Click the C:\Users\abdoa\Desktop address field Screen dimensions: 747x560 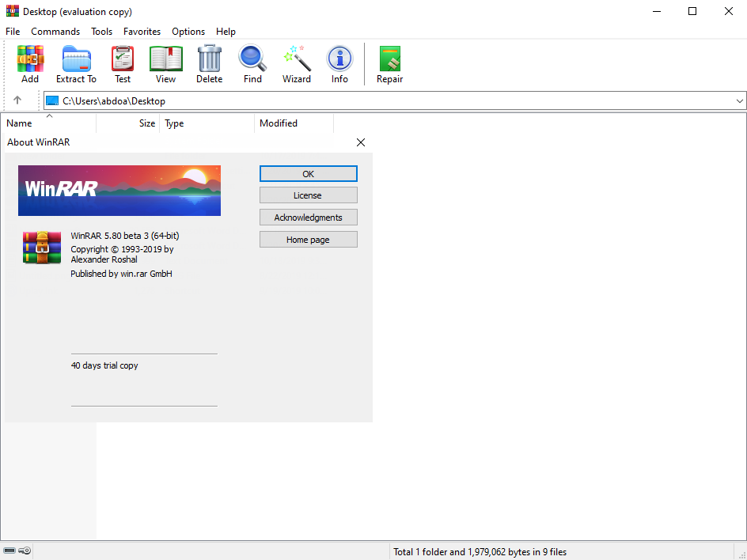pos(395,101)
